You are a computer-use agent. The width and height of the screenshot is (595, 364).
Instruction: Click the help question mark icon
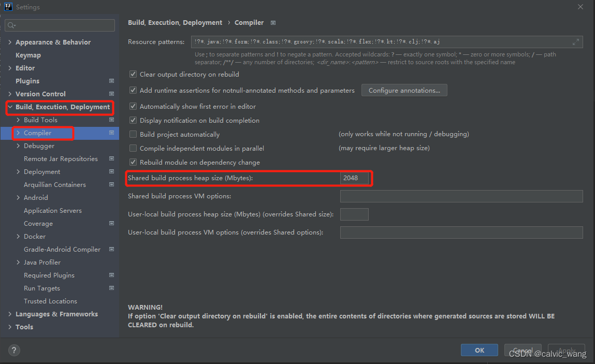click(x=13, y=350)
